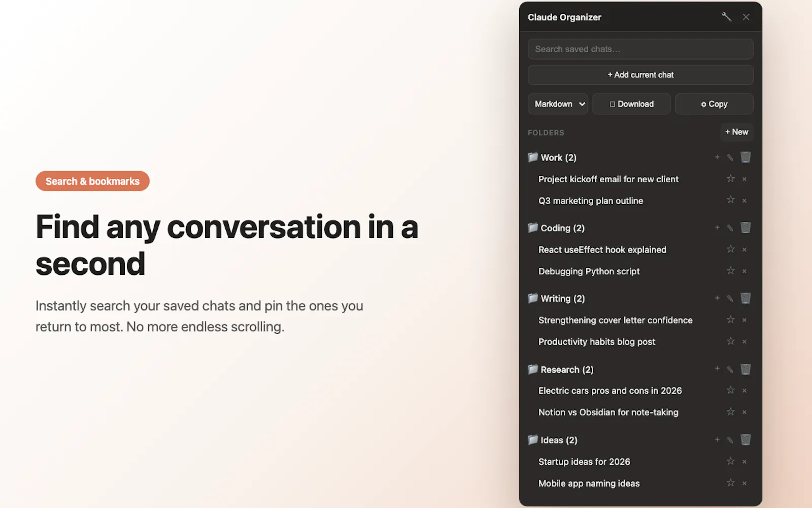This screenshot has height=508, width=812.
Task: Create a new folder with + New
Action: (x=736, y=132)
